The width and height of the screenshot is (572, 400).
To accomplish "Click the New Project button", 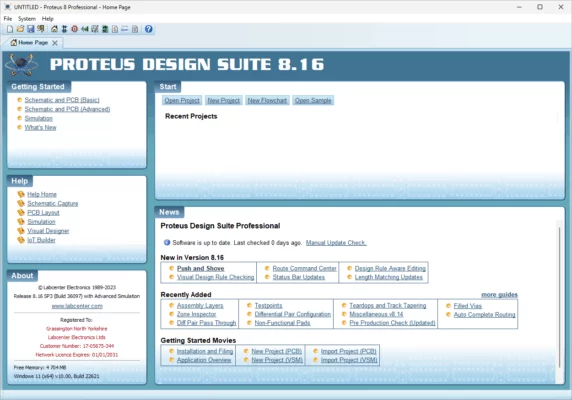I will tap(224, 100).
